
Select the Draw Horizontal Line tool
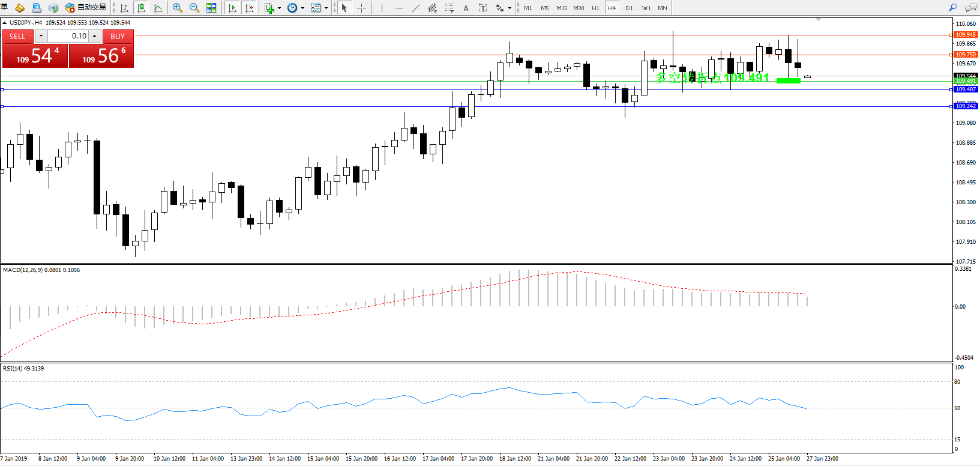(399, 8)
